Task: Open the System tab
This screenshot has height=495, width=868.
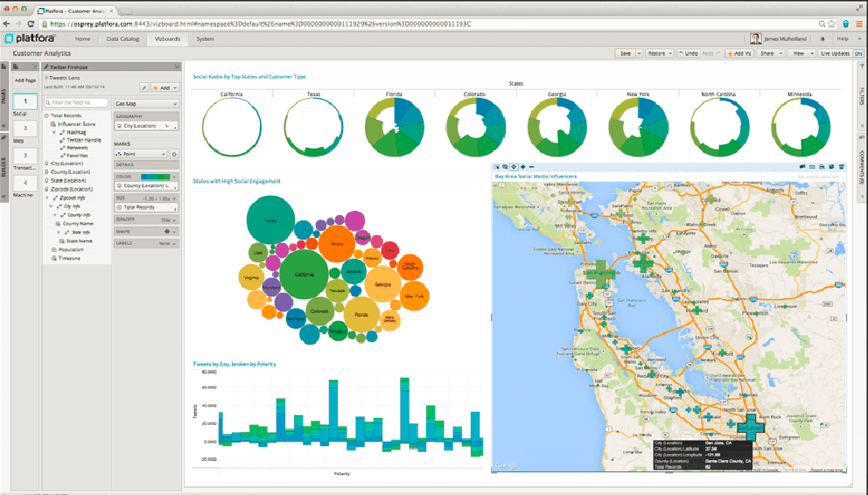Action: coord(205,39)
